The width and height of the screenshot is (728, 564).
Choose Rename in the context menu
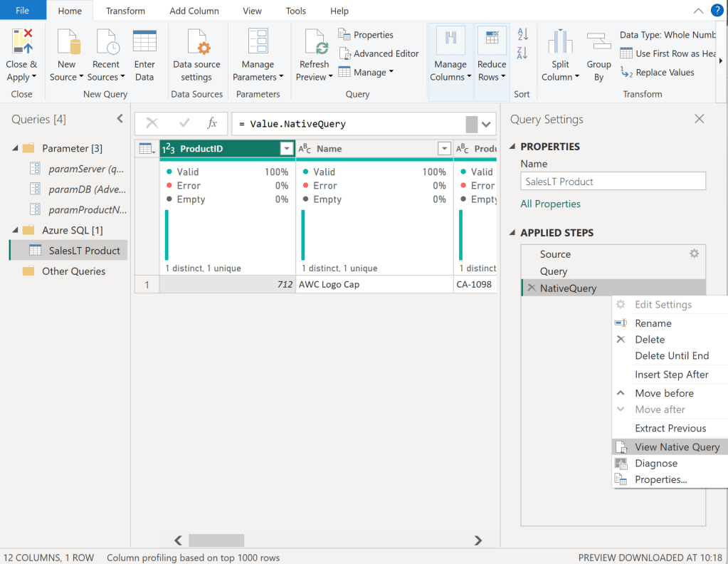(653, 323)
